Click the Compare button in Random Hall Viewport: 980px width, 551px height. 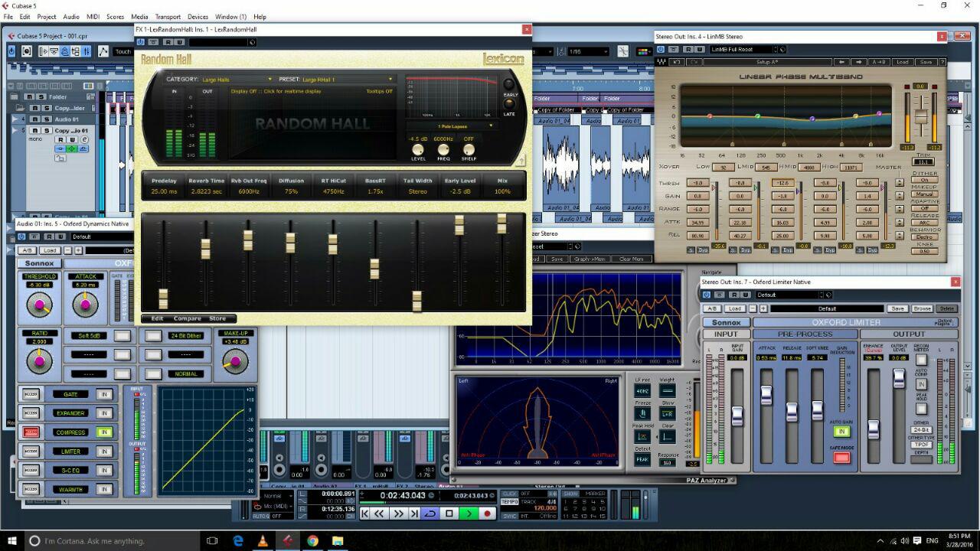(188, 318)
